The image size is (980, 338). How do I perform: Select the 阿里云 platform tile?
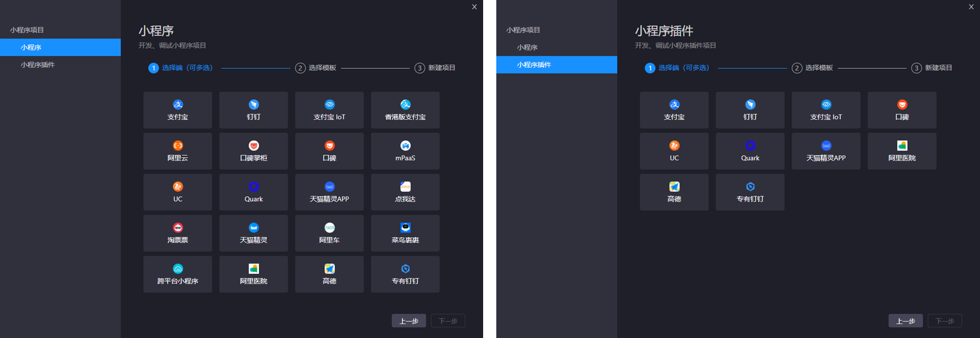pos(178,151)
